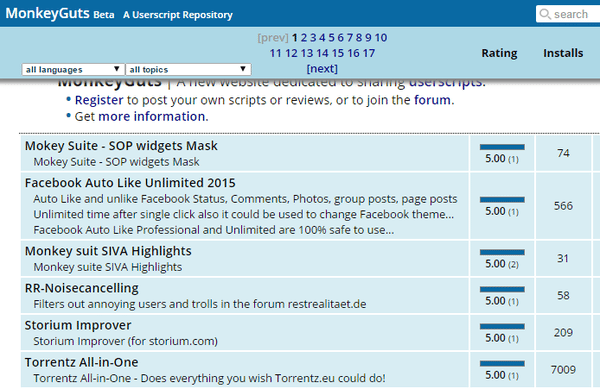Open the MonkeyGuts home logo link
Image resolution: width=600 pixels, height=389 pixels.
pos(47,13)
